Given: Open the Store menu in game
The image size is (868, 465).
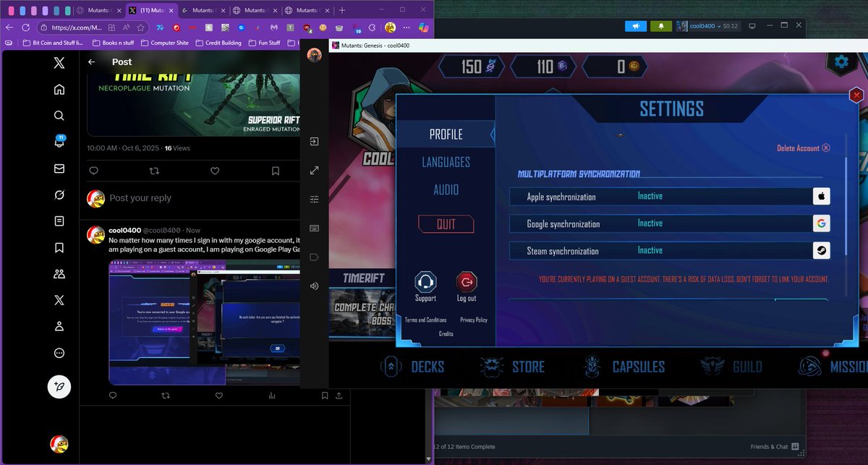Looking at the screenshot, I should pos(512,367).
